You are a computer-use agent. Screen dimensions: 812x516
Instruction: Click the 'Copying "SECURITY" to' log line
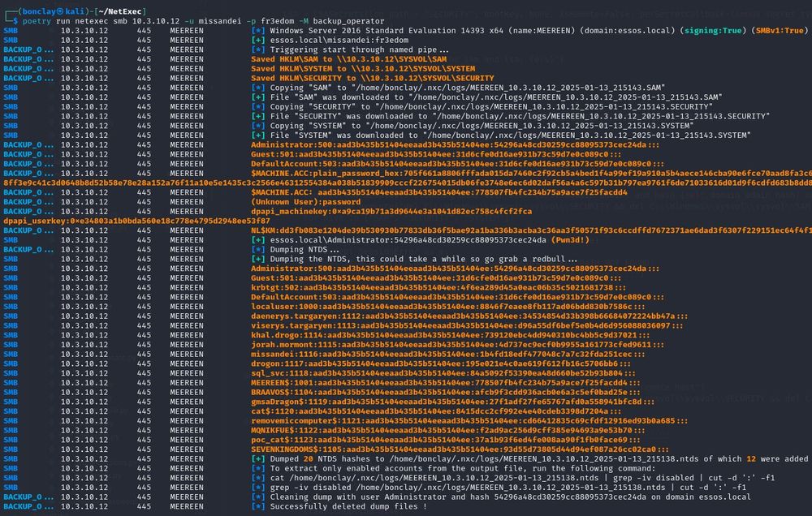click(x=491, y=106)
